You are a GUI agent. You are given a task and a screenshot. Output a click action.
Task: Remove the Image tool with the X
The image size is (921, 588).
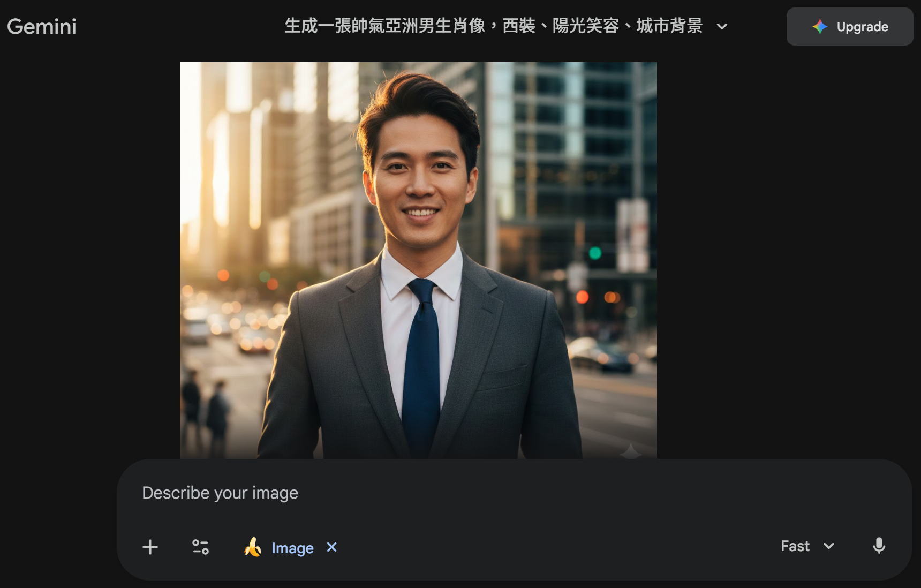point(332,547)
